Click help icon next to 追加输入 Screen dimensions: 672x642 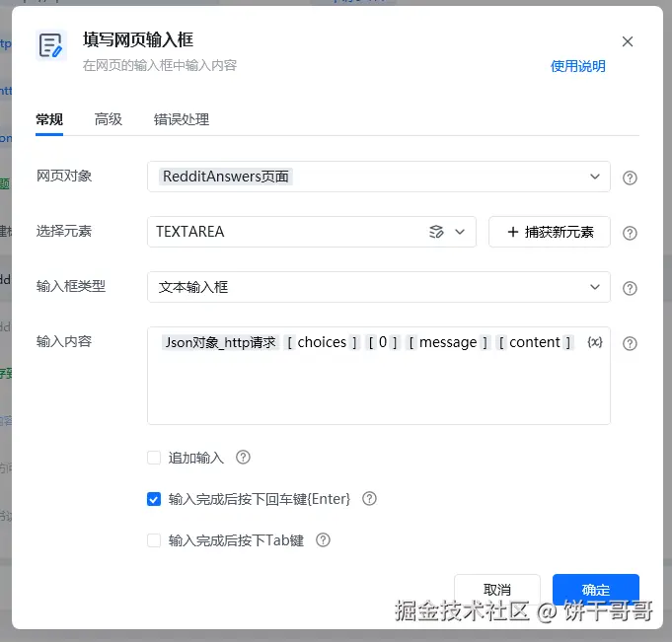243,457
